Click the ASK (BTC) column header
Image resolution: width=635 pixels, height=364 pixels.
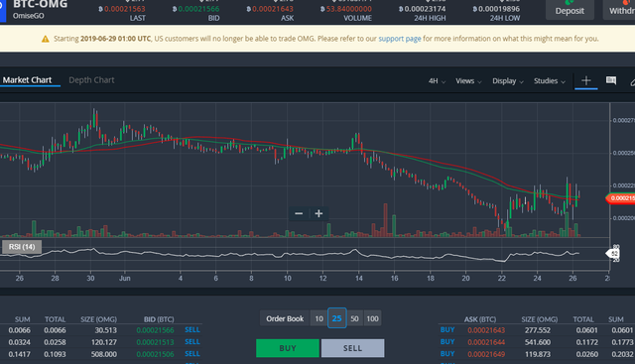pos(480,319)
